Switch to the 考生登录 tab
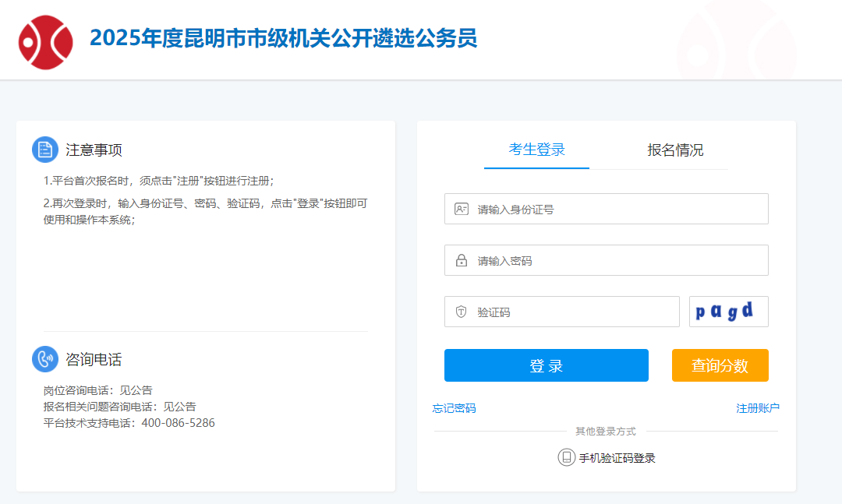Image resolution: width=842 pixels, height=504 pixels. (x=536, y=150)
